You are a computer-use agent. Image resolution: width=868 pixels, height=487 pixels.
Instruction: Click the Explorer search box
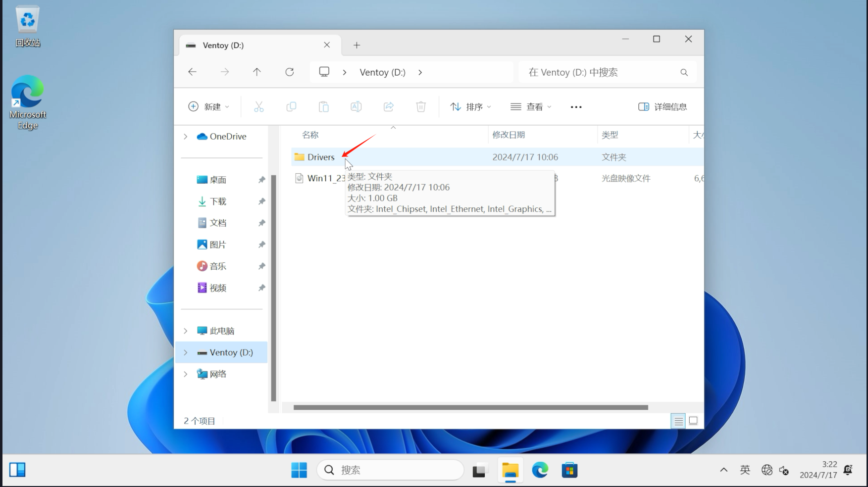(x=607, y=72)
